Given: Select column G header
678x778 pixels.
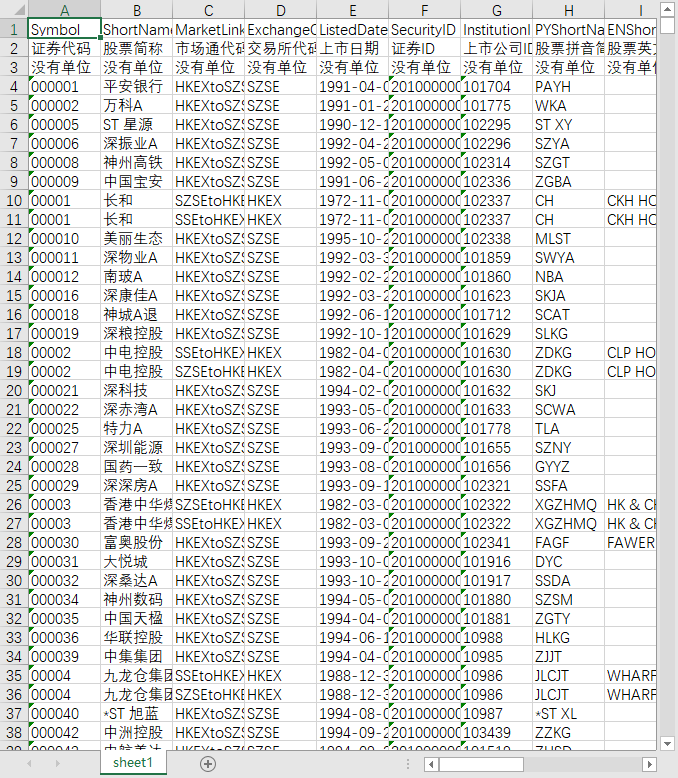Looking at the screenshot, I should click(x=496, y=10).
